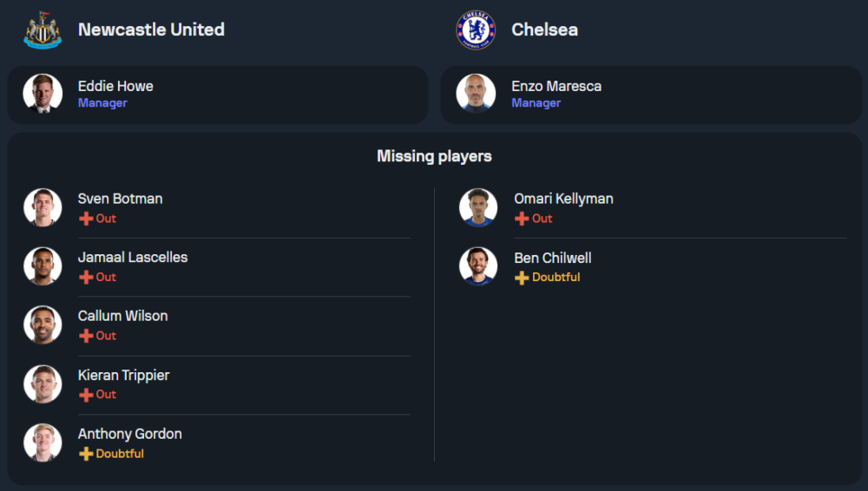Click the Missing players section heading

pos(434,156)
